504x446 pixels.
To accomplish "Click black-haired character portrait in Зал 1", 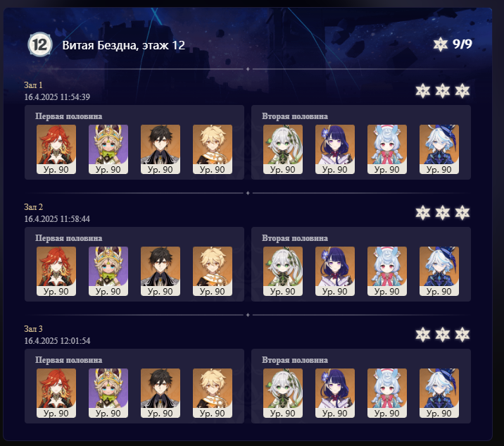I will pos(160,149).
